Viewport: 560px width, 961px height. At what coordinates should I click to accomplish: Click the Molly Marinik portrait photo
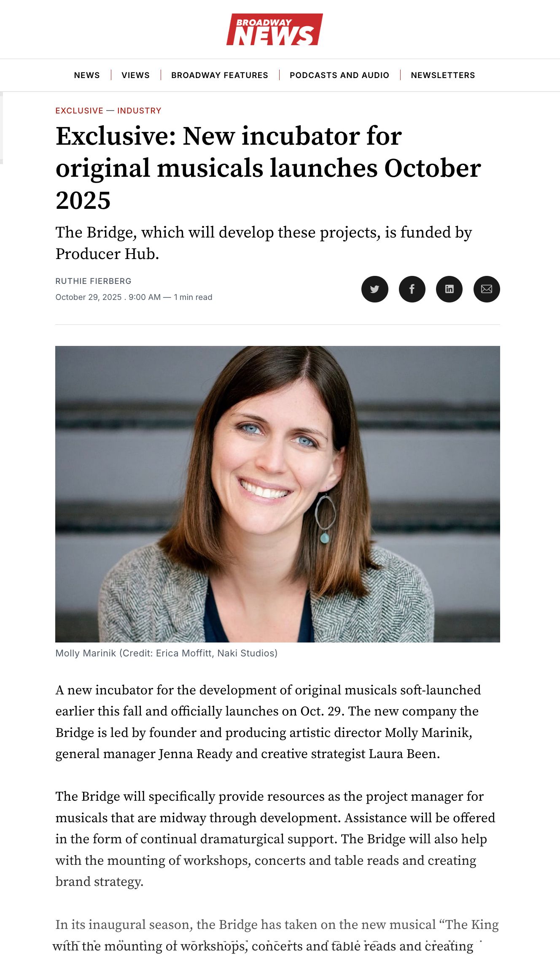277,494
